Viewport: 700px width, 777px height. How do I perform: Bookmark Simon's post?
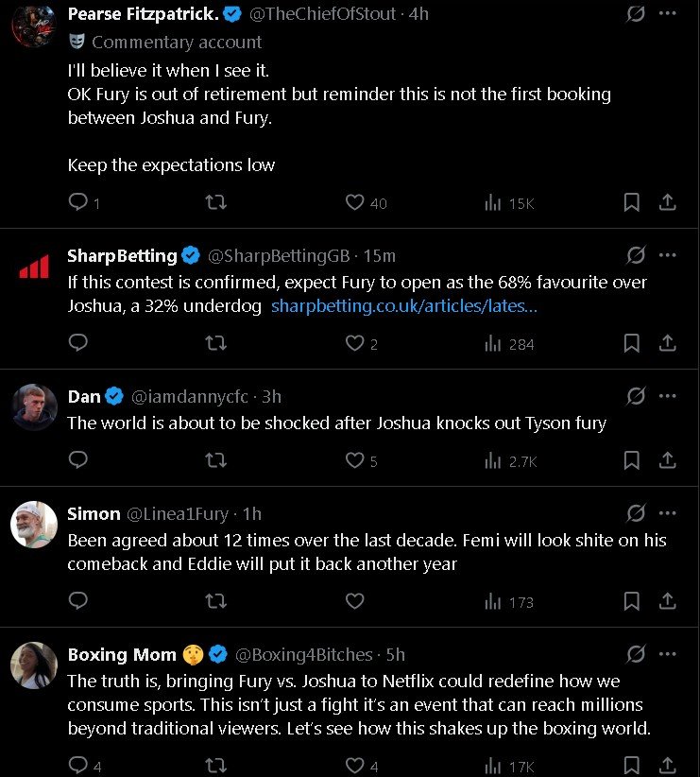632,601
